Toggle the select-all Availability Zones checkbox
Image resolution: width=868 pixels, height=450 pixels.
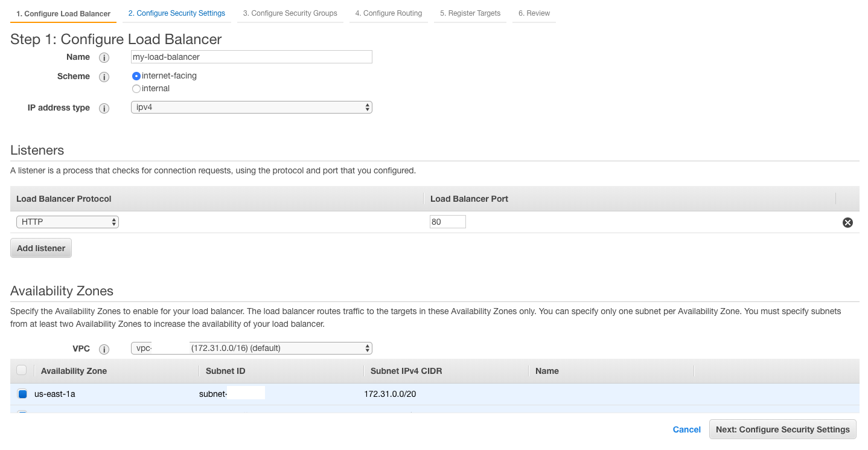pyautogui.click(x=22, y=370)
